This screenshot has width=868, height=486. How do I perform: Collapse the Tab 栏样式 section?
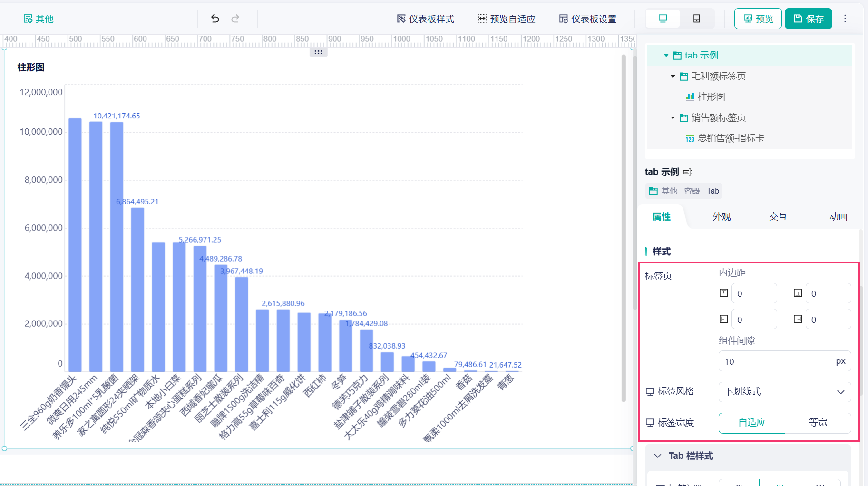658,456
